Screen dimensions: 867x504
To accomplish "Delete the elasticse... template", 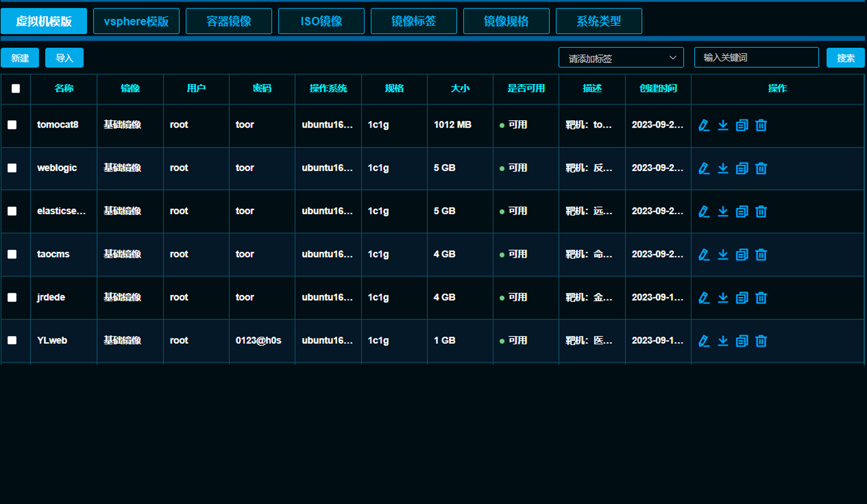I will coord(761,211).
